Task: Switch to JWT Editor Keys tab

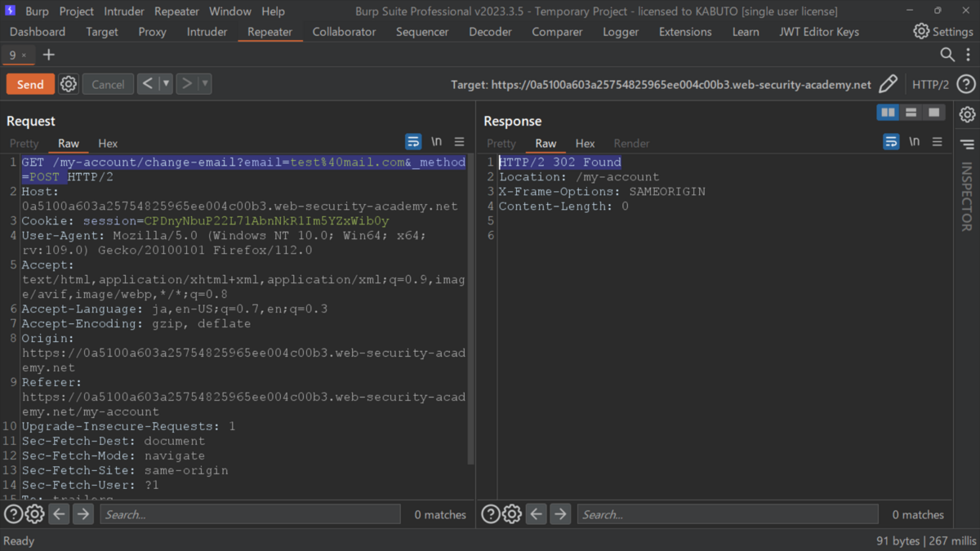Action: point(819,32)
